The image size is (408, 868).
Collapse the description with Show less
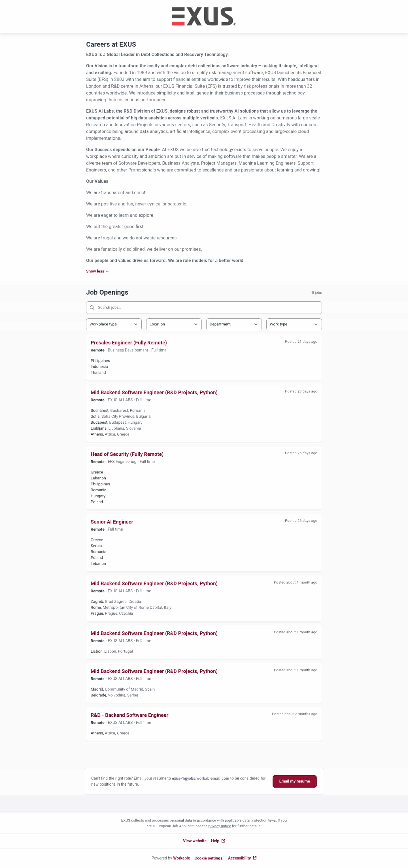(97, 271)
